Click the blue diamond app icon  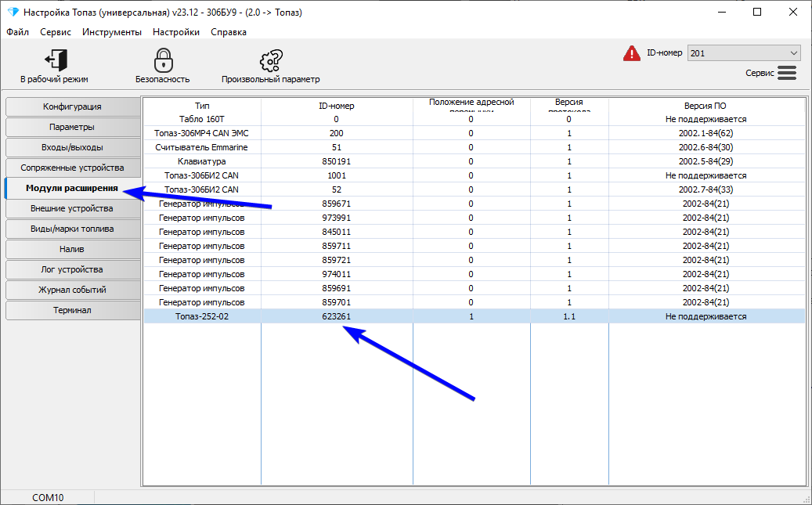(13, 12)
